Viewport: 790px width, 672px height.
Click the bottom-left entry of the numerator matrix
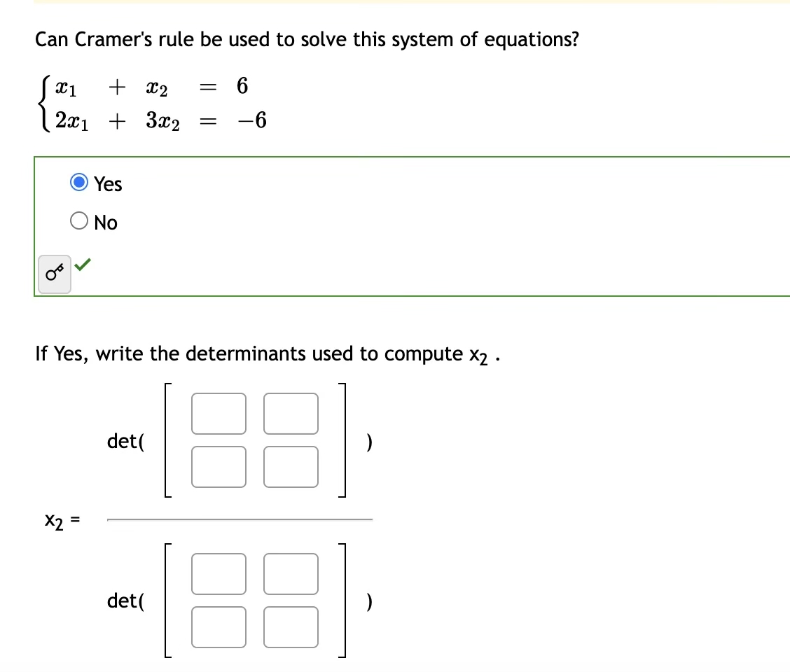coord(219,465)
